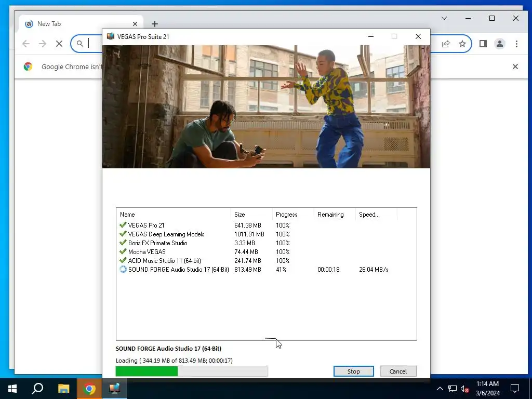The width and height of the screenshot is (532, 399).
Task: Click VEGAS installer icon on taskbar
Action: 115,389
